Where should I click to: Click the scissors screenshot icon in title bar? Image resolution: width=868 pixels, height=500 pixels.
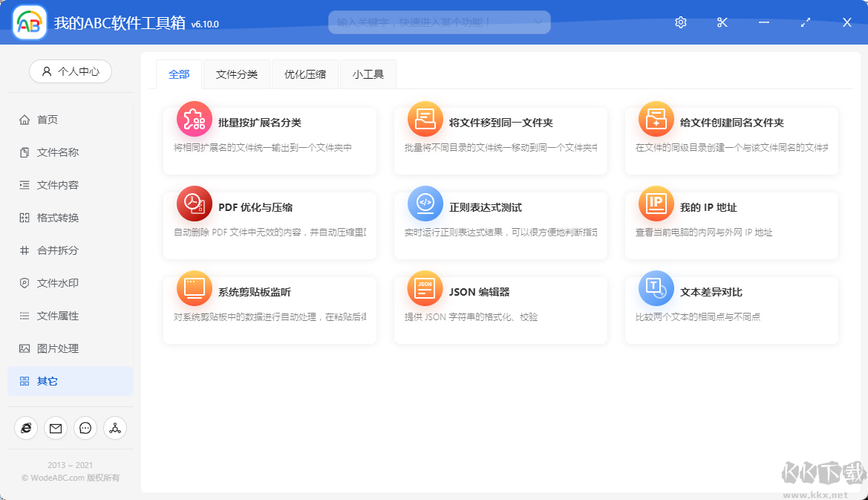click(722, 22)
